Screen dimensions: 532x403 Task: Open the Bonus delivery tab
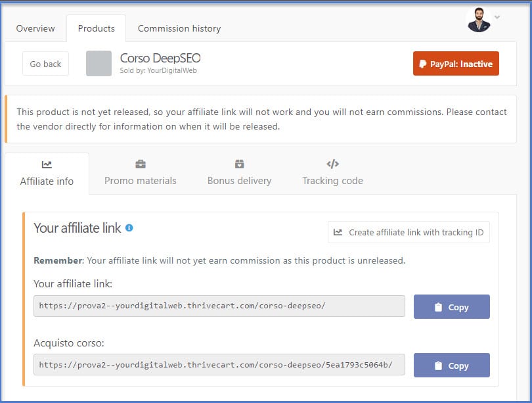(239, 174)
